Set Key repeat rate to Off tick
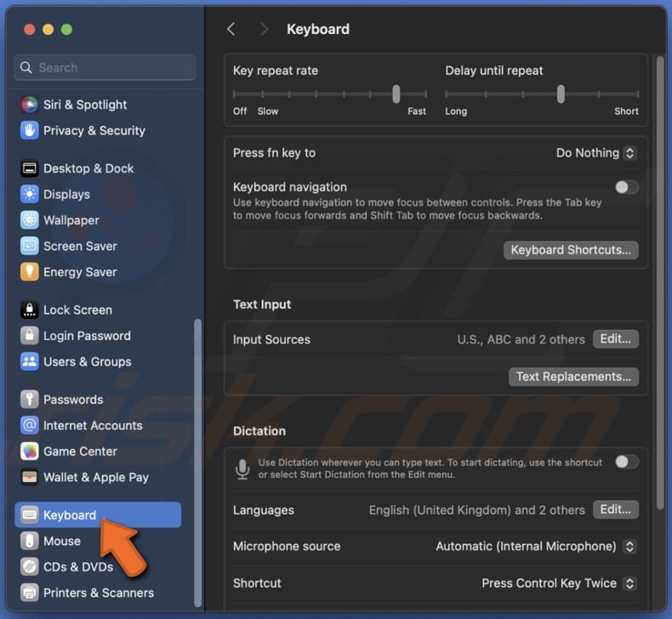Image resolution: width=672 pixels, height=619 pixels. 234,94
